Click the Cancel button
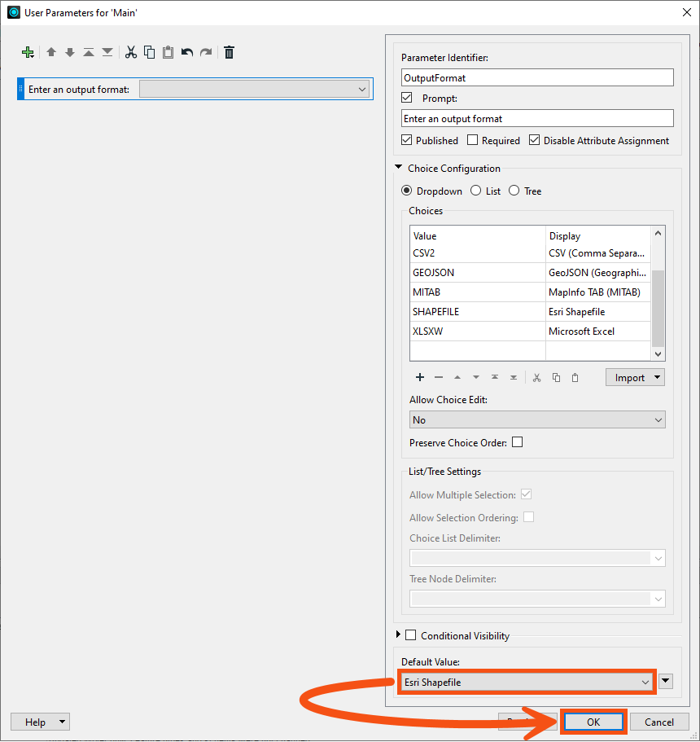The width and height of the screenshot is (700, 742). 658,722
